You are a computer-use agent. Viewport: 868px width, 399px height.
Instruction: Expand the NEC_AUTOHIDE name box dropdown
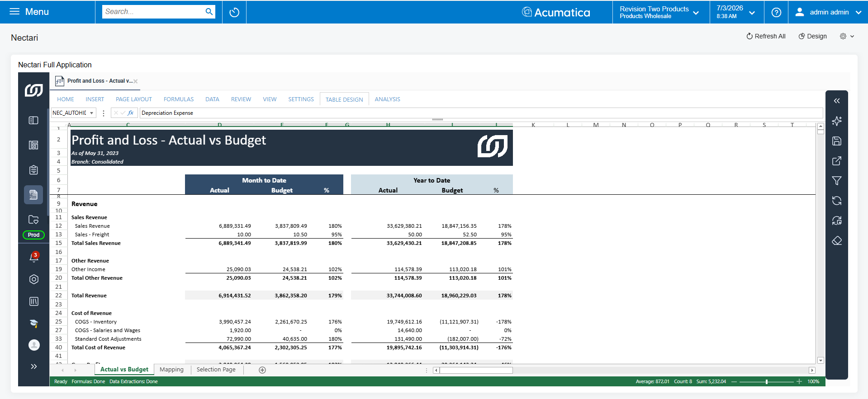point(92,113)
